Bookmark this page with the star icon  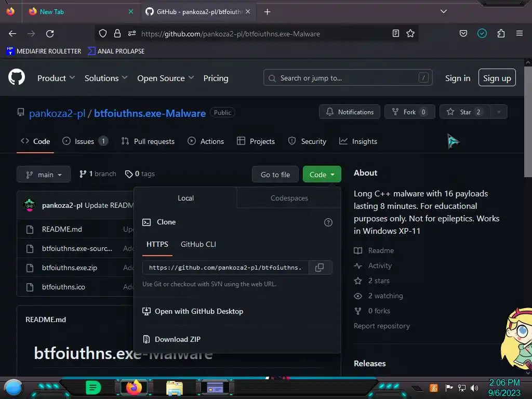click(410, 33)
